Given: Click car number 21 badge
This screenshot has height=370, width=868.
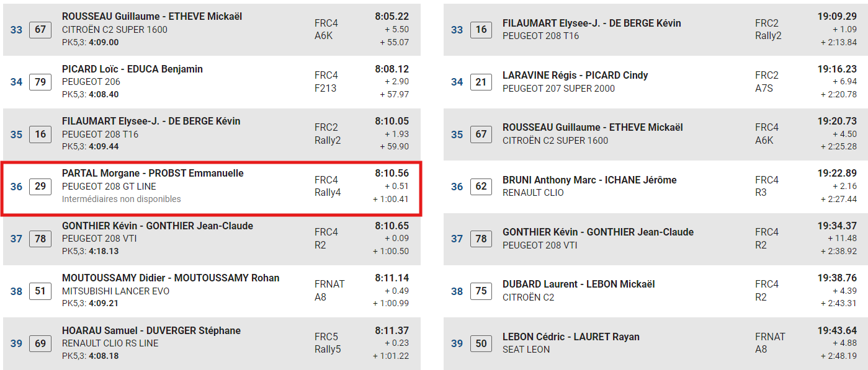Looking at the screenshot, I should tap(481, 82).
